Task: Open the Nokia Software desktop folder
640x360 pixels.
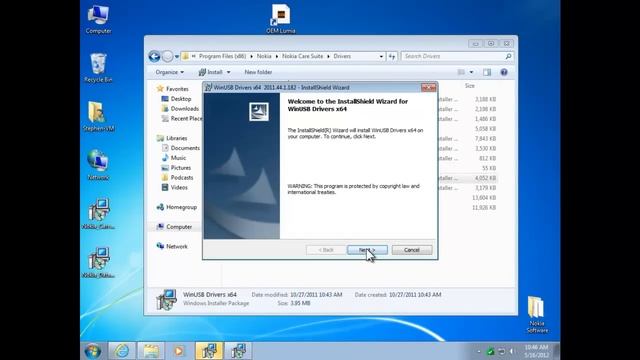Action: [537, 315]
